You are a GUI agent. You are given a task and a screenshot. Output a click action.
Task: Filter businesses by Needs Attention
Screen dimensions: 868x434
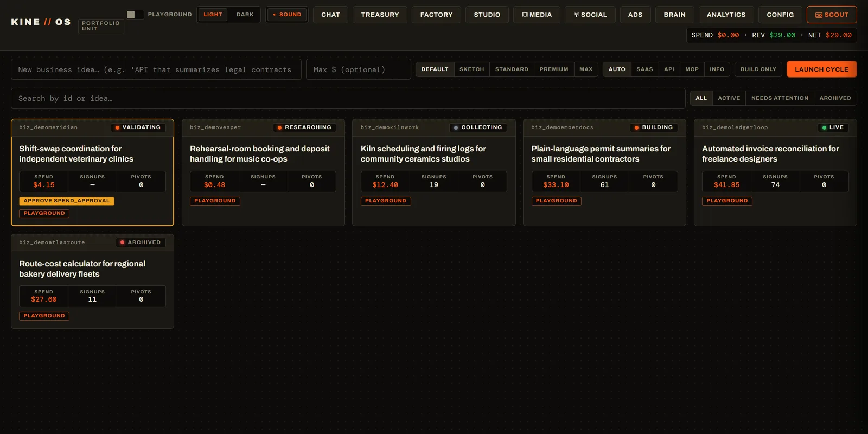(780, 98)
